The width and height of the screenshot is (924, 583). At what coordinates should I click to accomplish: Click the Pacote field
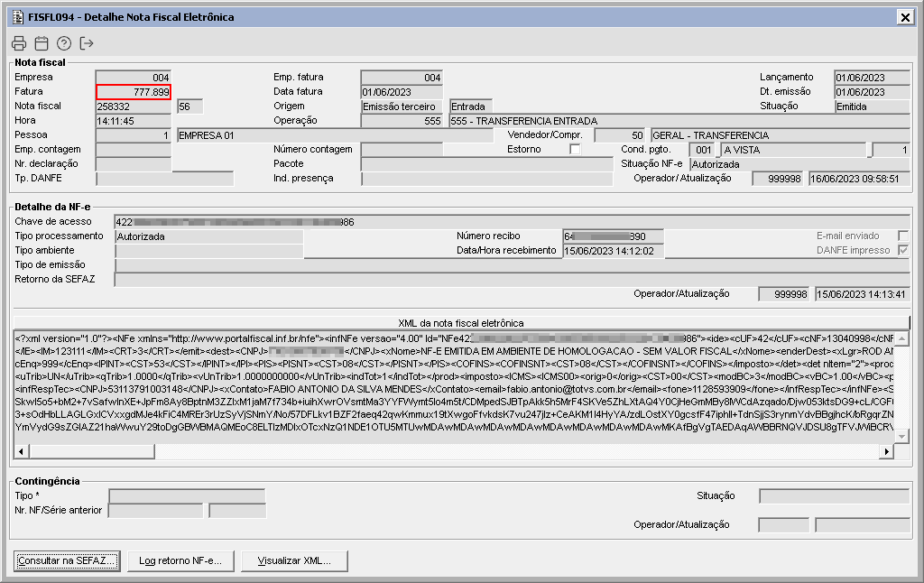pos(486,164)
